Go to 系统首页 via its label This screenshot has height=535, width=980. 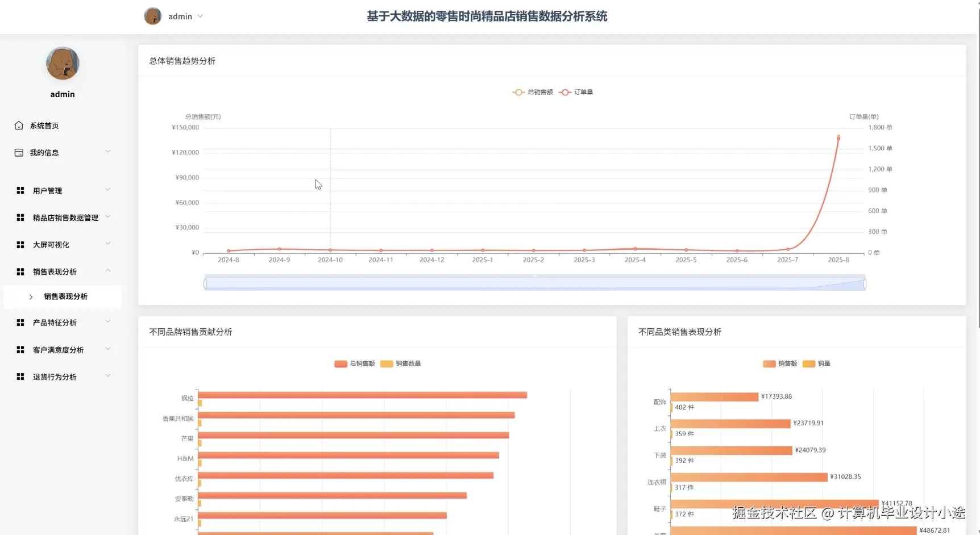point(44,126)
